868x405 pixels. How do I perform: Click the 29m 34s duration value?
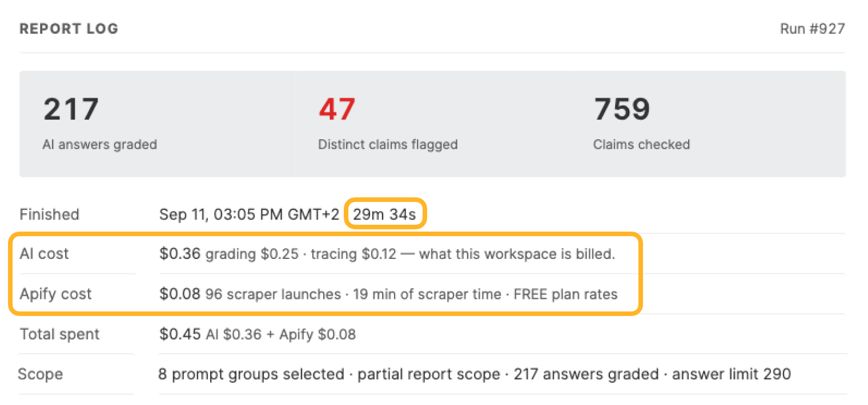[x=384, y=214]
